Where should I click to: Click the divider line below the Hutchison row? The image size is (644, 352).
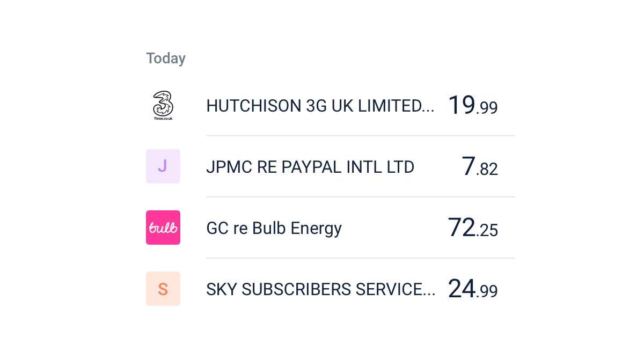click(361, 136)
